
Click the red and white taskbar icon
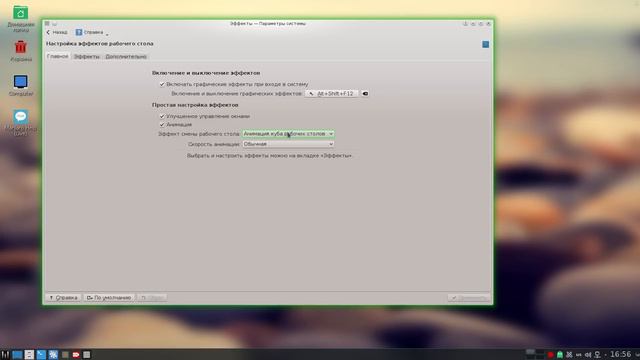coord(76,355)
